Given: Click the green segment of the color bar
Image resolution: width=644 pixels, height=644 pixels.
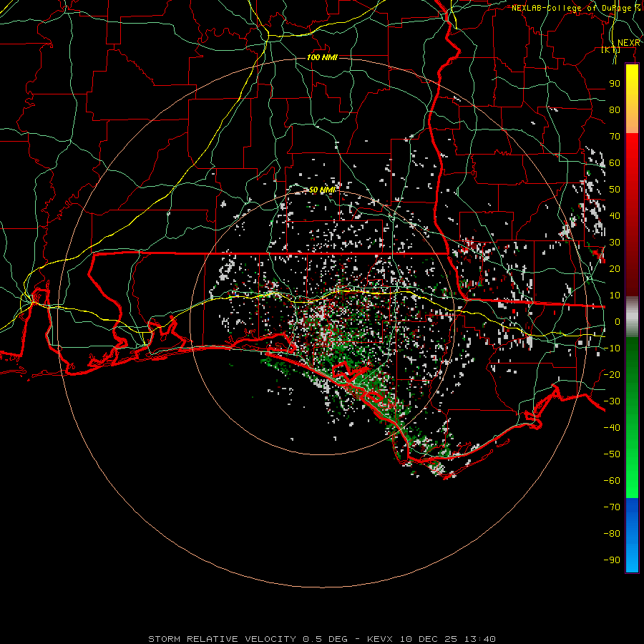Looking at the screenshot, I should [632, 418].
